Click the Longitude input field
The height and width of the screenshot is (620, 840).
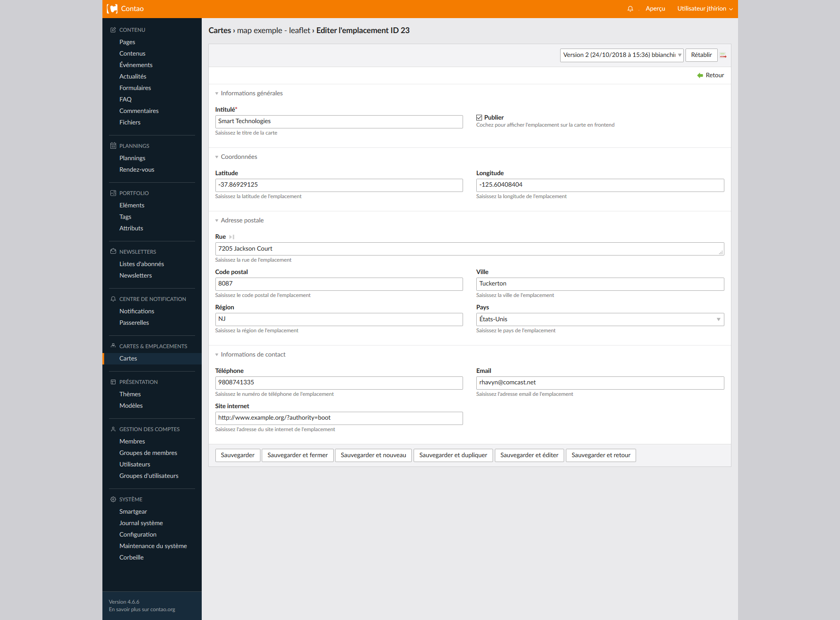[600, 185]
